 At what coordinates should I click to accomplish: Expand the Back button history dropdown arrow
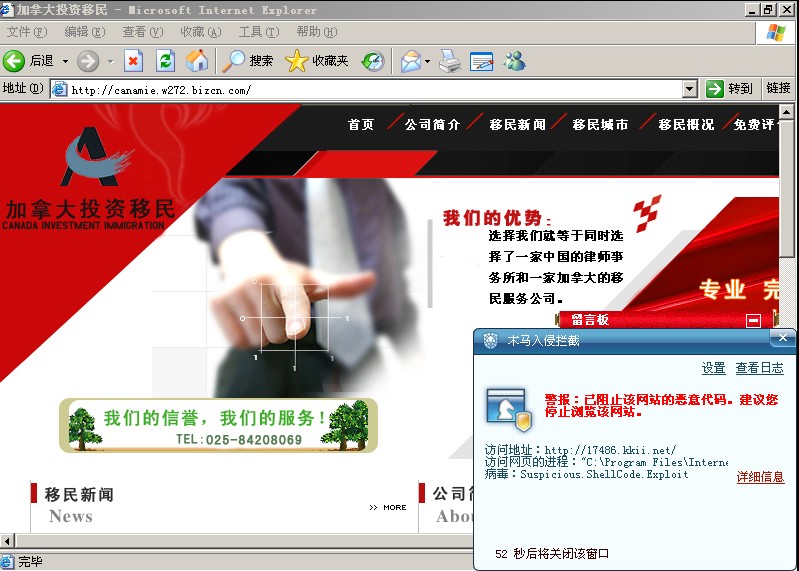(x=66, y=61)
